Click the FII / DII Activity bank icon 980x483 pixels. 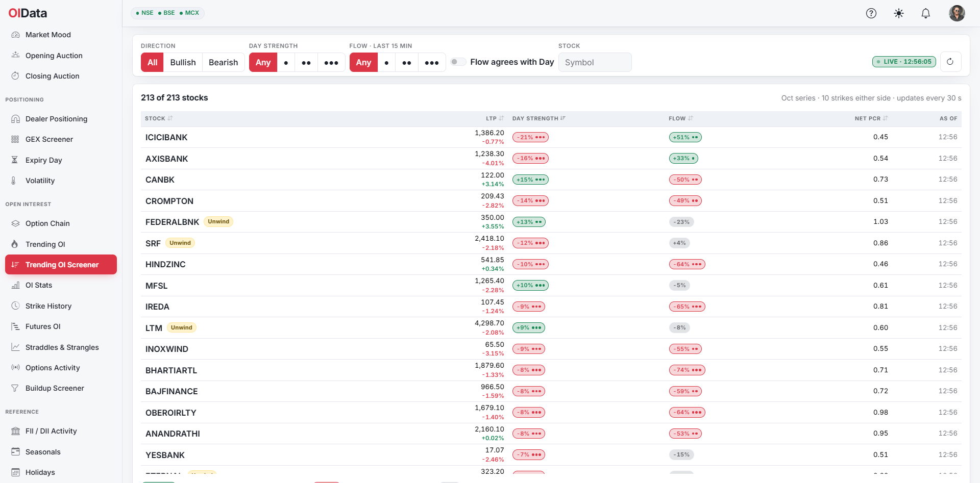[15, 431]
